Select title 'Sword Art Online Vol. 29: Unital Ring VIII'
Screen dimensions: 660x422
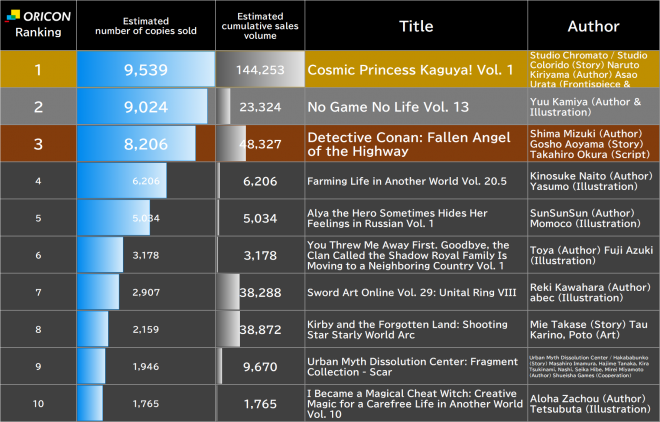pos(412,292)
